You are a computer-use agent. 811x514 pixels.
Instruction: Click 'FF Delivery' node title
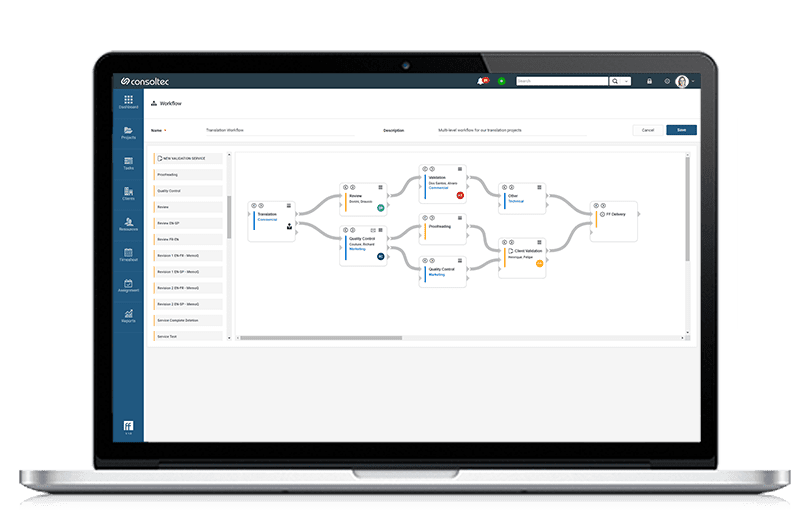pos(615,214)
